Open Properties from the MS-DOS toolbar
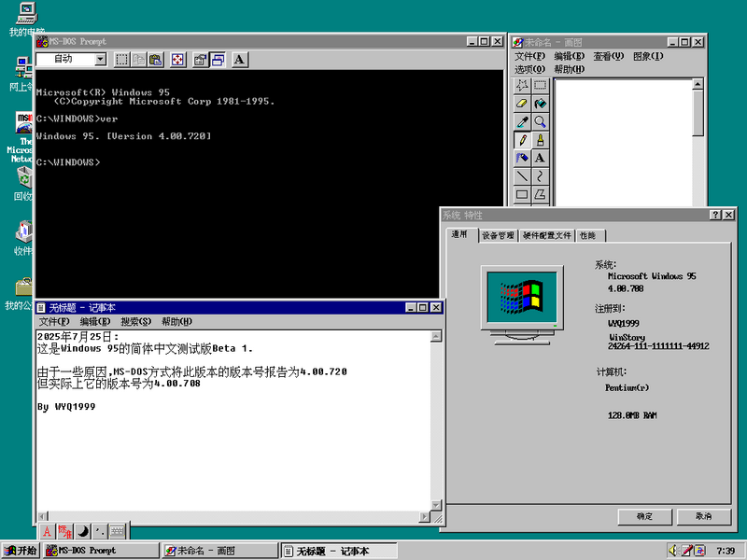The image size is (747, 560). (x=200, y=60)
